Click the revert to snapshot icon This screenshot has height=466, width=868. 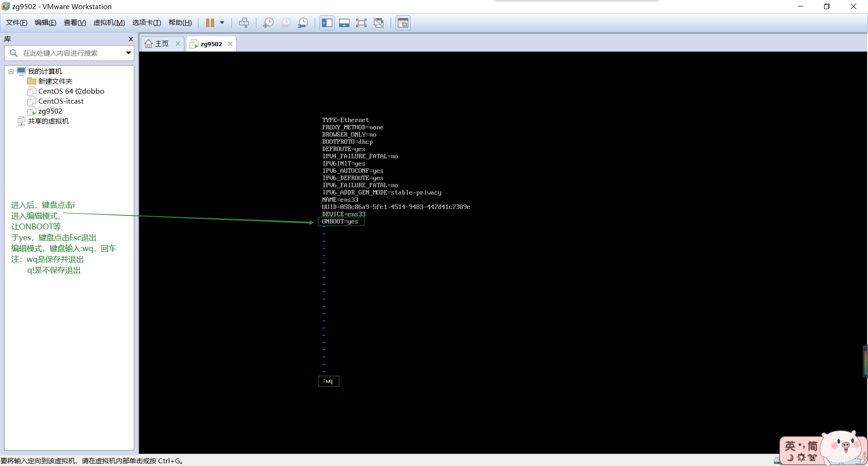click(x=286, y=23)
